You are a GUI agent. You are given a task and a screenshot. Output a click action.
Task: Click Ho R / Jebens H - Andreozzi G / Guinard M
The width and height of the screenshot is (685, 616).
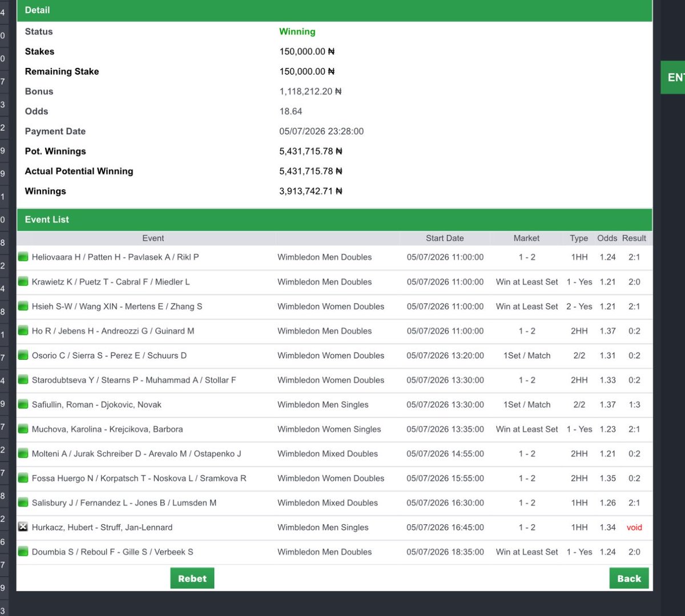tap(113, 331)
